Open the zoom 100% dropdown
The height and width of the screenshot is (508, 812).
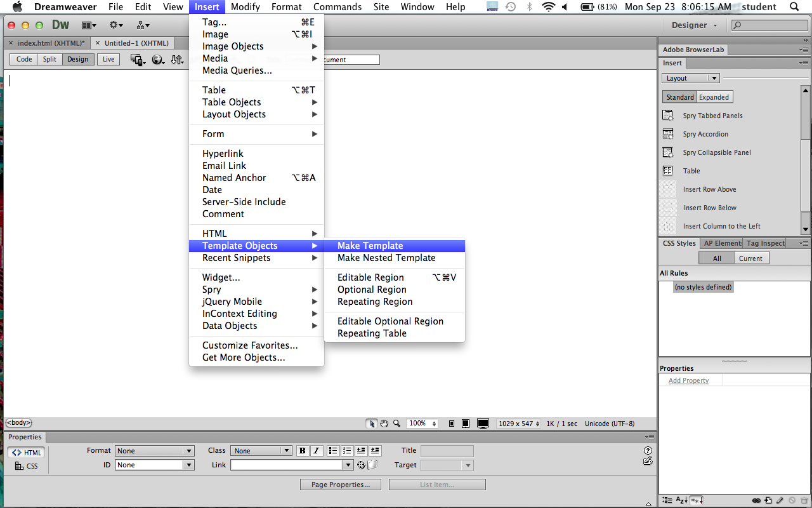click(x=422, y=424)
